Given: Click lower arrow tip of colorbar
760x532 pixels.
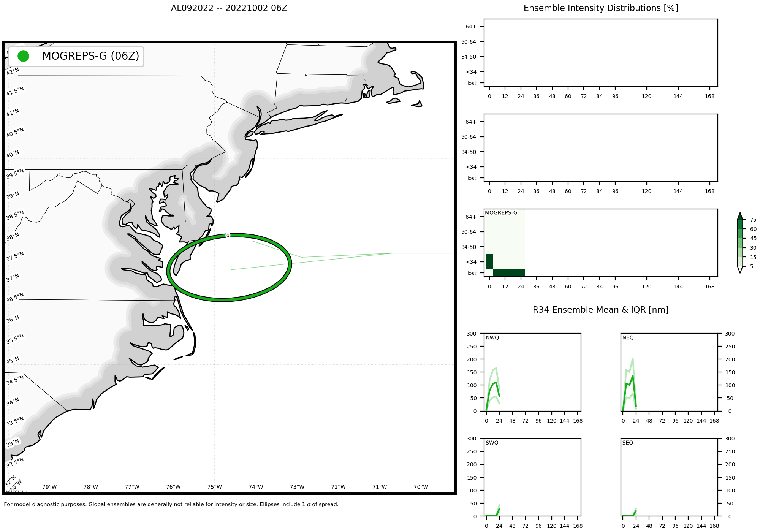Looking at the screenshot, I should click(740, 272).
